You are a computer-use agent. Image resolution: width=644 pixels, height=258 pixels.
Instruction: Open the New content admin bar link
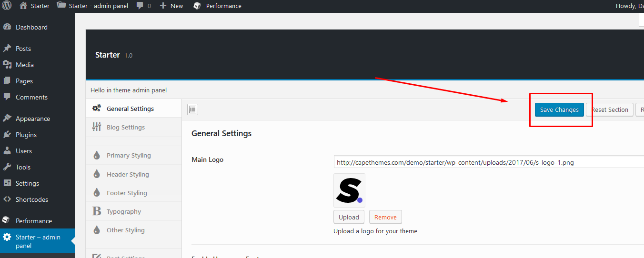tap(171, 6)
